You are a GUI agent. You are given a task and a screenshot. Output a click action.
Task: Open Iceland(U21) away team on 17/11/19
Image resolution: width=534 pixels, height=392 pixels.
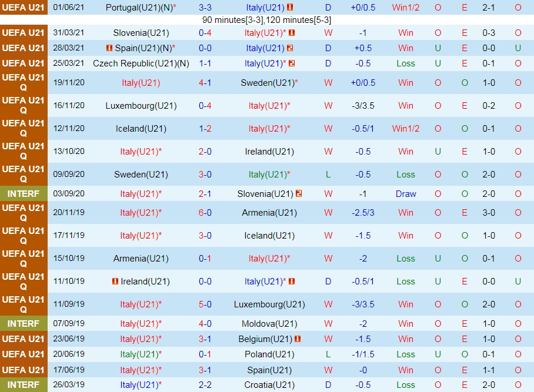click(x=269, y=236)
